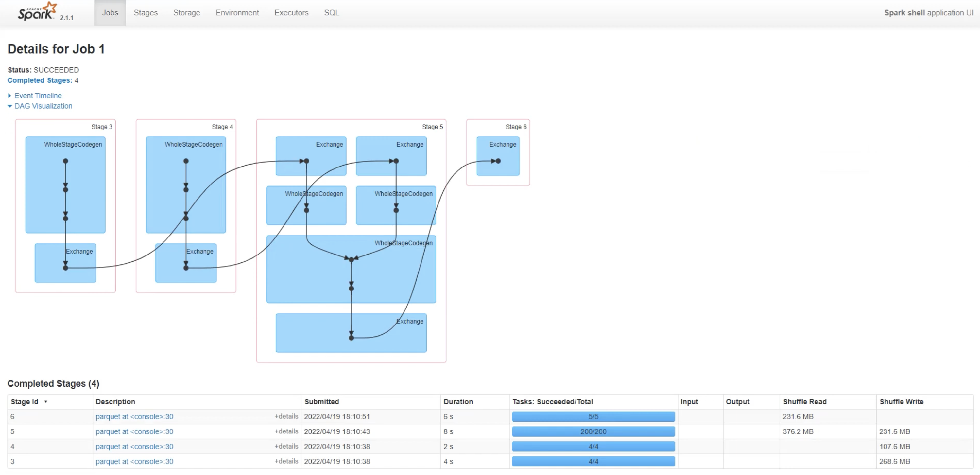The width and height of the screenshot is (980, 475).
Task: Expand the Event Timeline section
Action: pos(37,96)
